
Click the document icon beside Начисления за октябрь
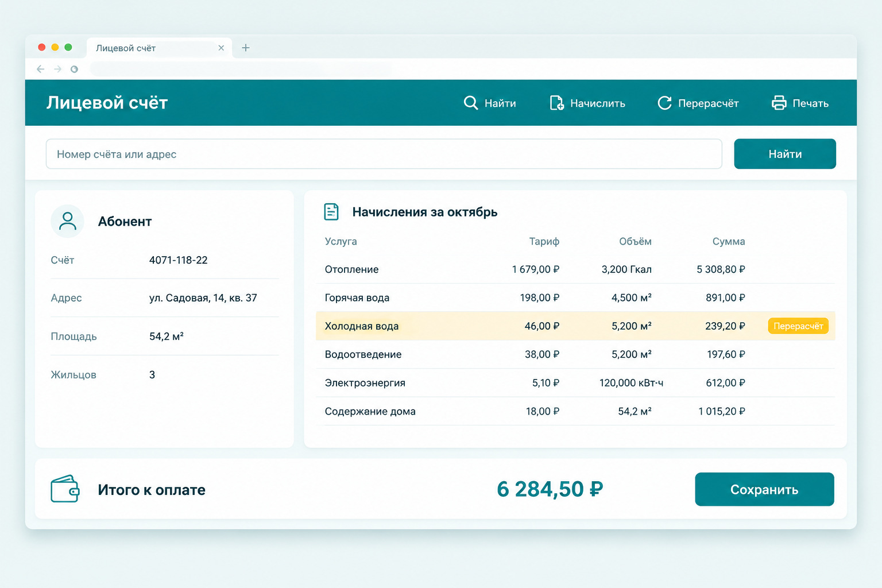click(331, 212)
